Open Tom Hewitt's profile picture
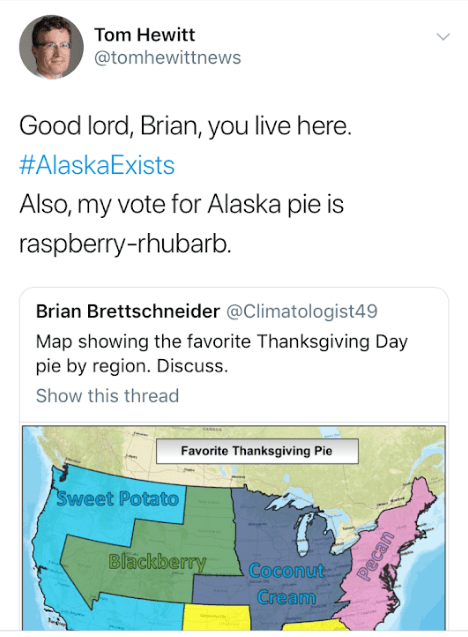 click(51, 47)
